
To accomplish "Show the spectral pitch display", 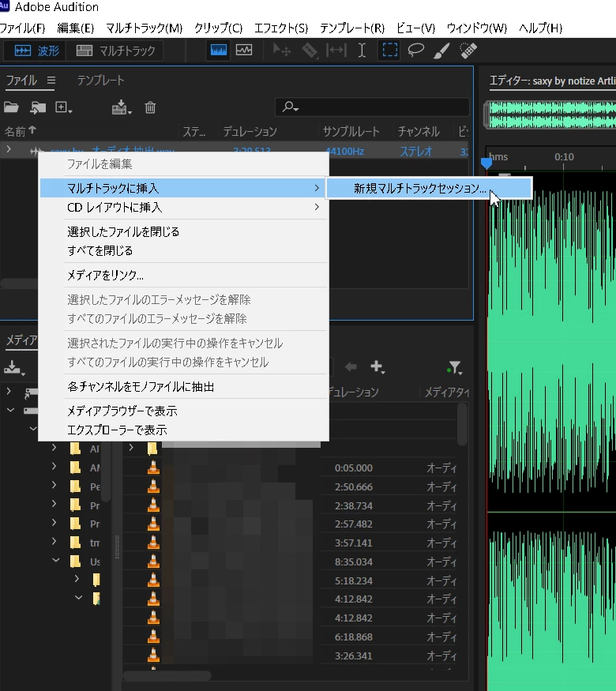I will coord(244,51).
